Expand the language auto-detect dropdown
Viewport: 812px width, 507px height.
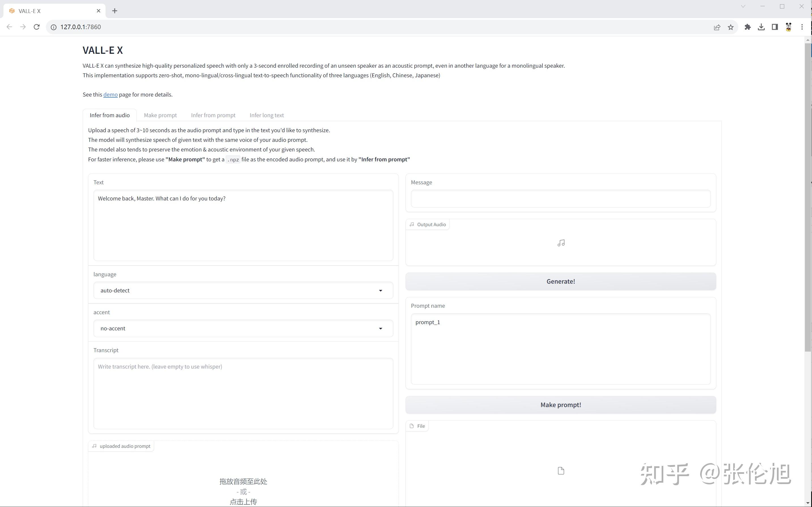[243, 290]
